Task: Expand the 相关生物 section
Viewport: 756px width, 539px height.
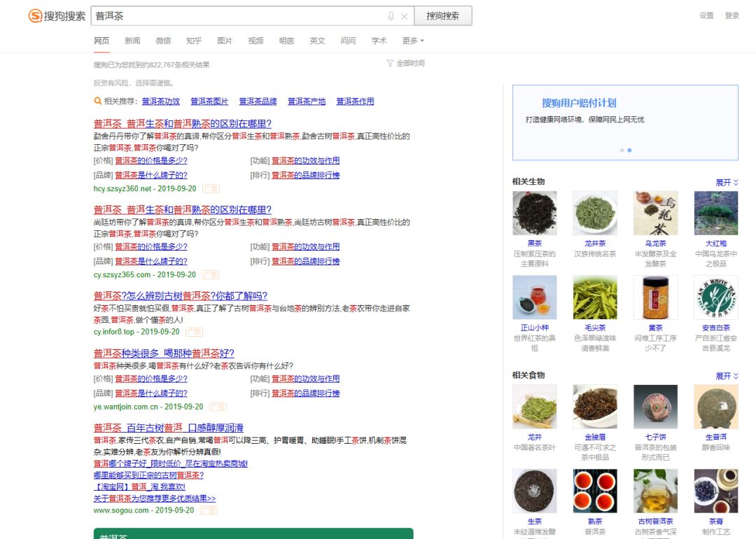Action: 726,182
